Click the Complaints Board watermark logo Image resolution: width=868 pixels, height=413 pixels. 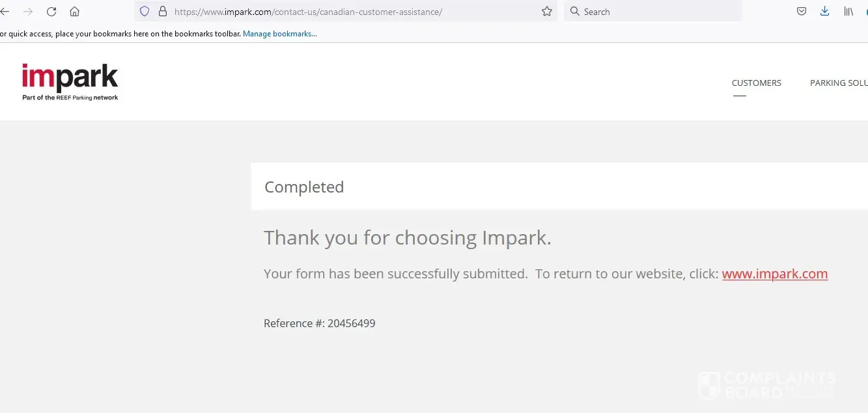pos(766,385)
